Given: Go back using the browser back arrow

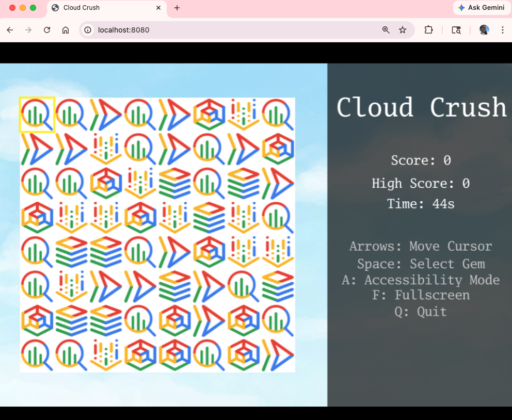Looking at the screenshot, I should click(10, 30).
